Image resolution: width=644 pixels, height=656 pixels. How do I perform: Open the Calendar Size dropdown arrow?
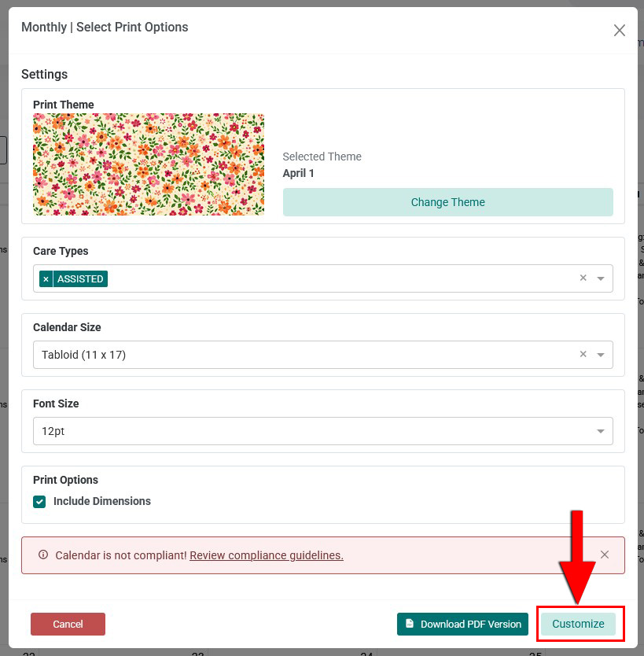point(601,355)
